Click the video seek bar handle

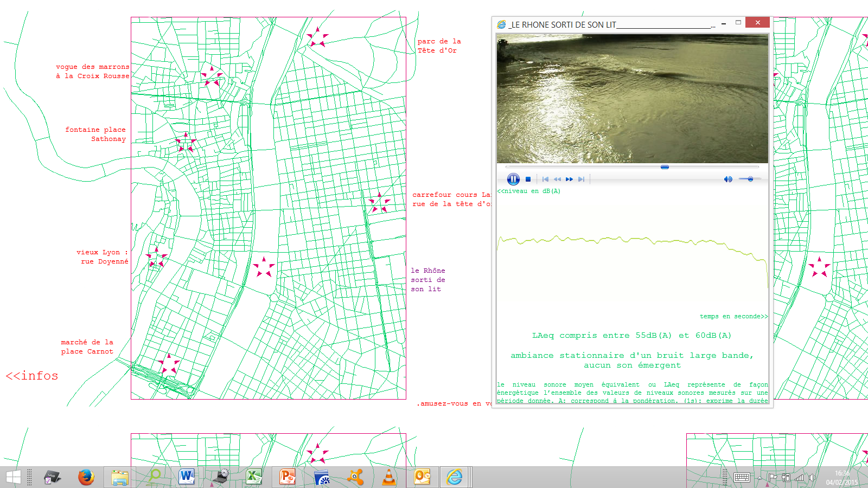[665, 167]
